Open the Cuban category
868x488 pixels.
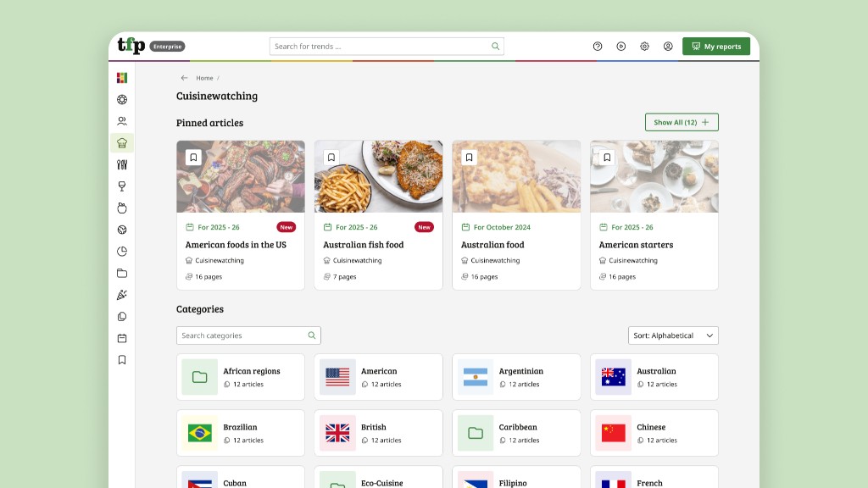click(241, 478)
